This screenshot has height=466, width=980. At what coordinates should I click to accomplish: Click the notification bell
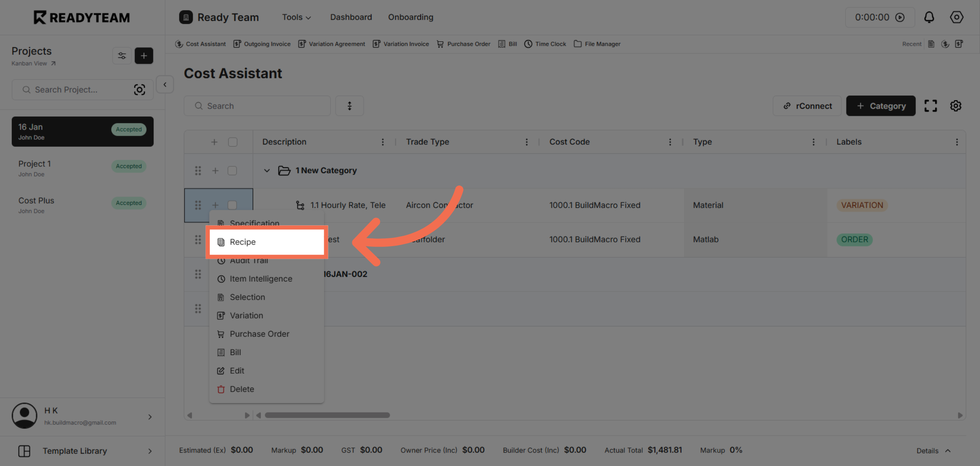[x=929, y=17]
